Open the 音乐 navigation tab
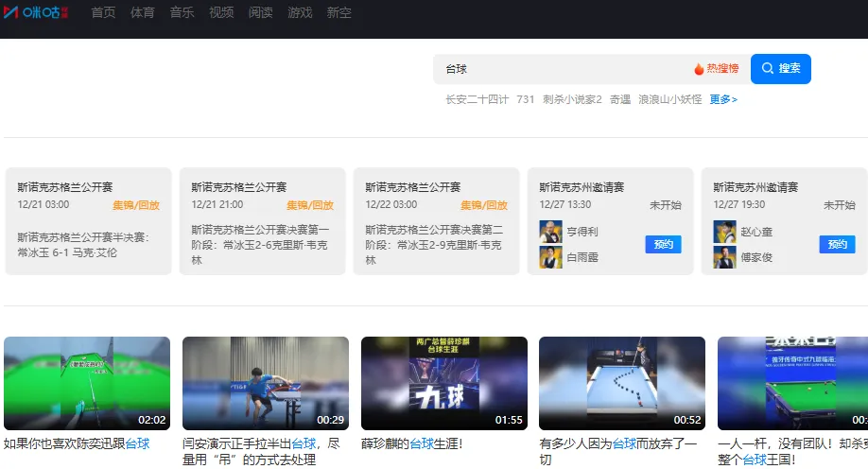 (x=182, y=12)
